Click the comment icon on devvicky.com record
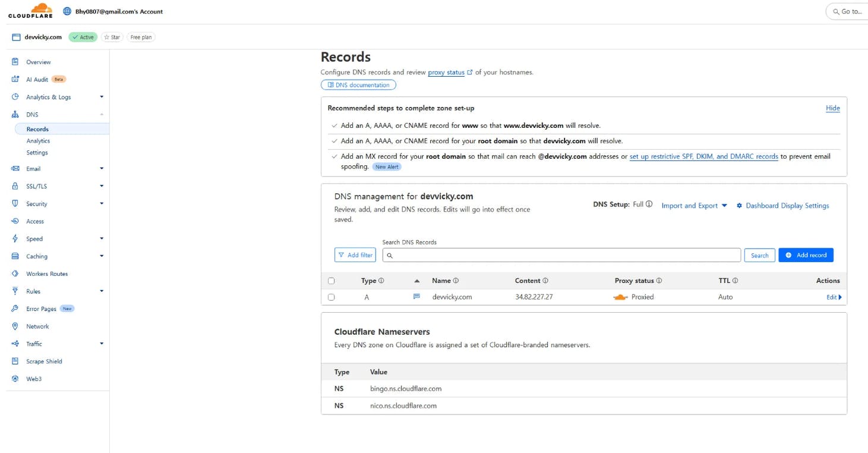 (416, 297)
